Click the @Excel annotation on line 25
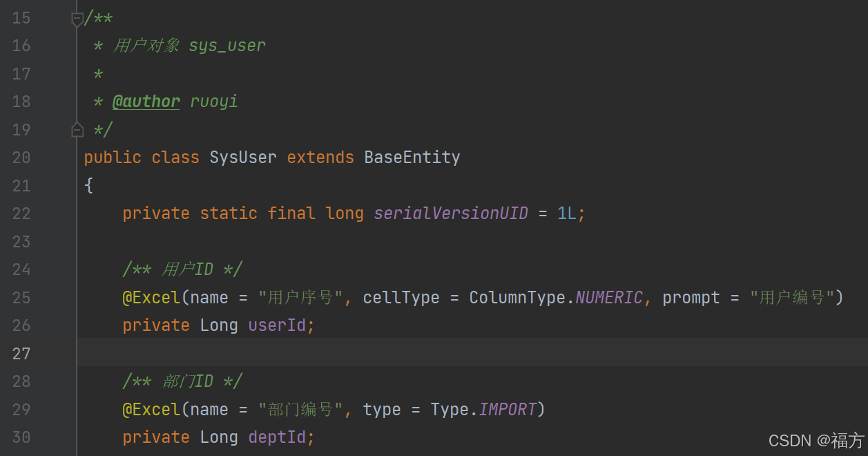 [151, 297]
